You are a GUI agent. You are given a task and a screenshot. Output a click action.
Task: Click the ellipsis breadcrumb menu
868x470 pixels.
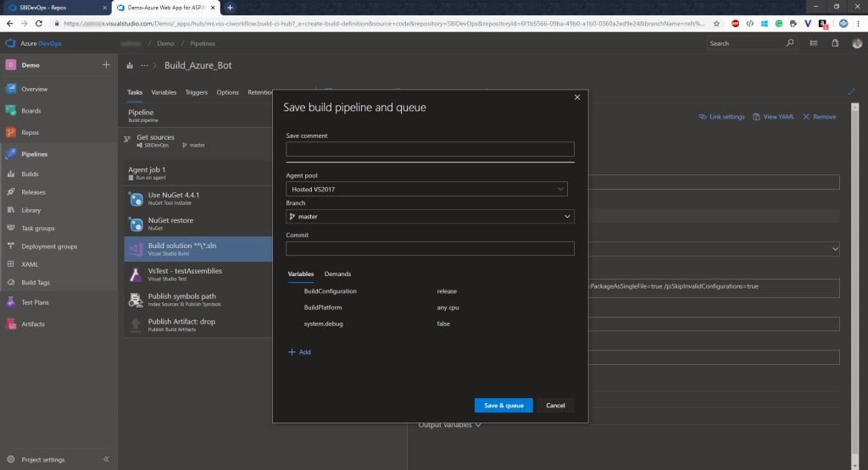pos(144,65)
